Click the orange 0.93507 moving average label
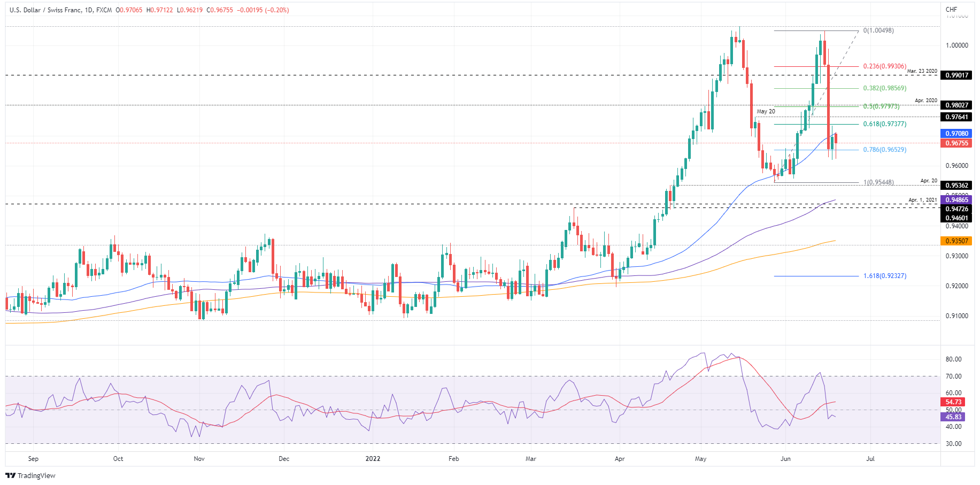The image size is (980, 485). pos(956,241)
